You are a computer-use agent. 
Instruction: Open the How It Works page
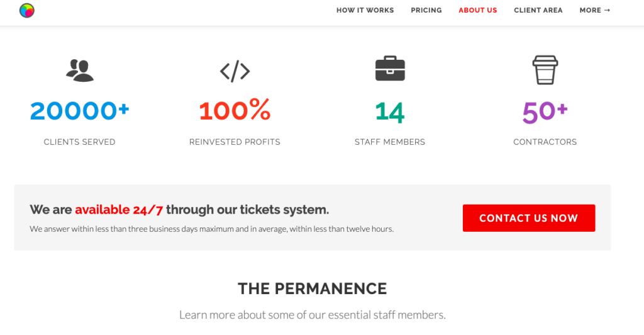click(x=365, y=10)
